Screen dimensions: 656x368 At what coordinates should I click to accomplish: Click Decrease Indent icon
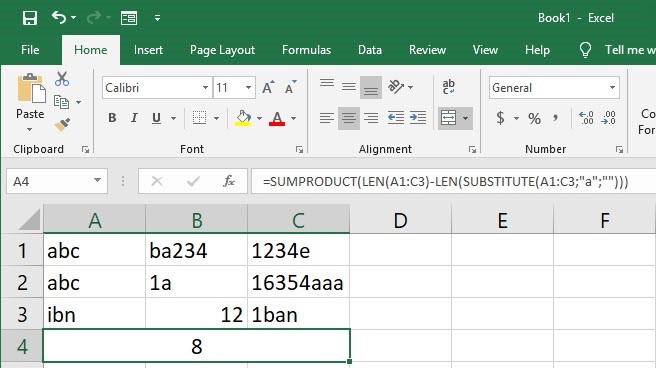[395, 118]
